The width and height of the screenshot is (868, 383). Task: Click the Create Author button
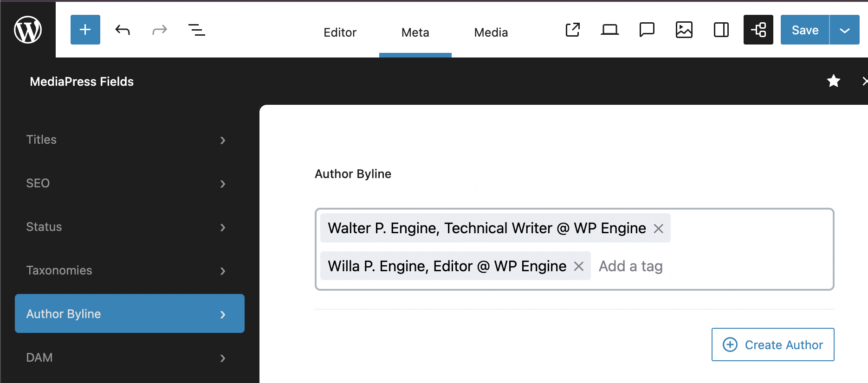(x=773, y=345)
